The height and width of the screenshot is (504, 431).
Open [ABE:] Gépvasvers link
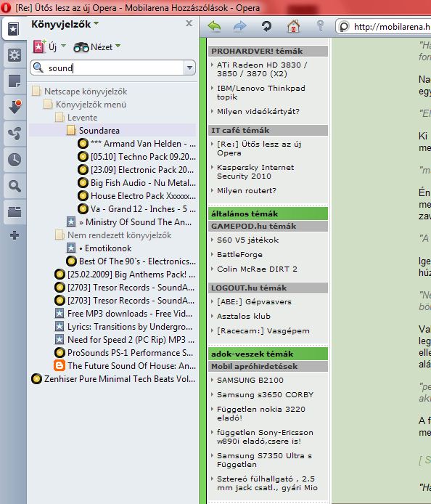tap(254, 302)
